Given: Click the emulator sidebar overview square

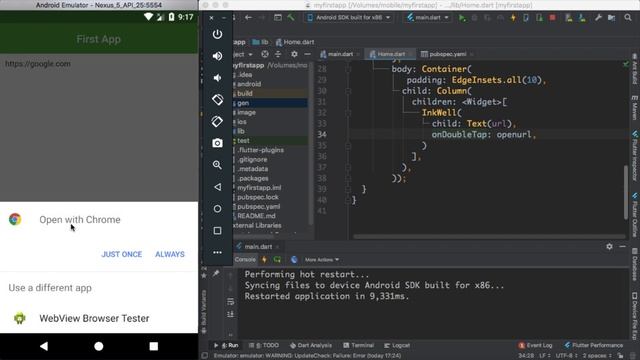Looking at the screenshot, I should point(217,231).
